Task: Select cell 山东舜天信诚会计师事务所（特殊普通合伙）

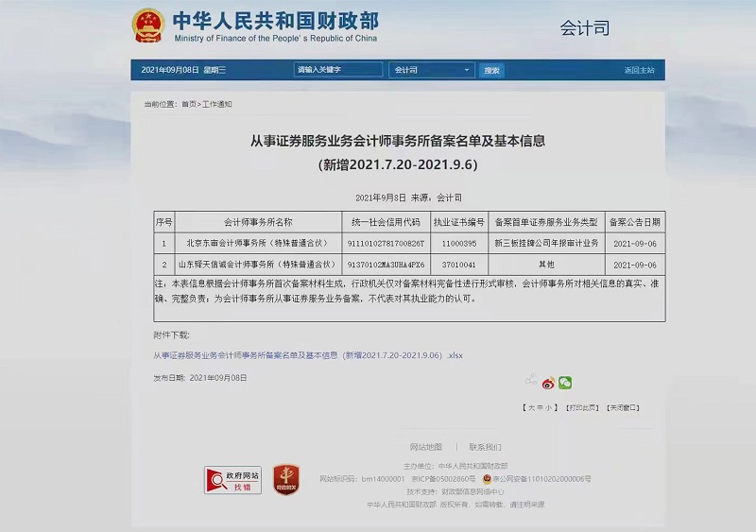Action: click(x=258, y=265)
